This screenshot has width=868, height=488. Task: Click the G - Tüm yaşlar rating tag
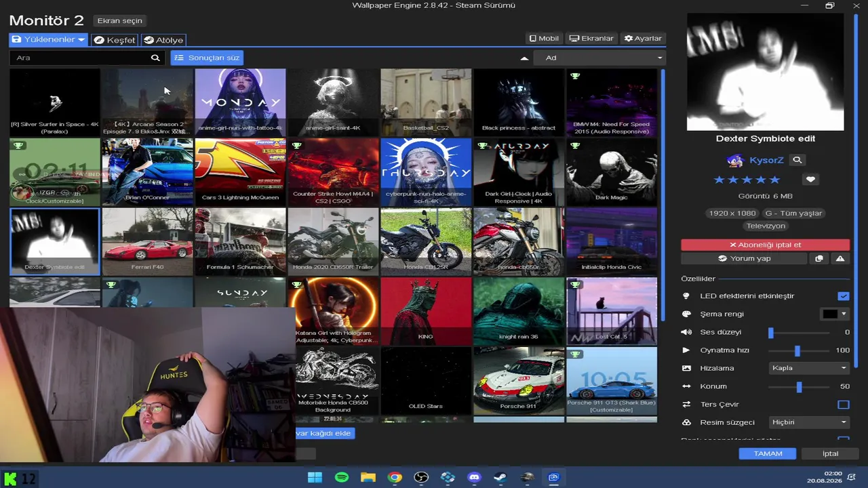(793, 213)
